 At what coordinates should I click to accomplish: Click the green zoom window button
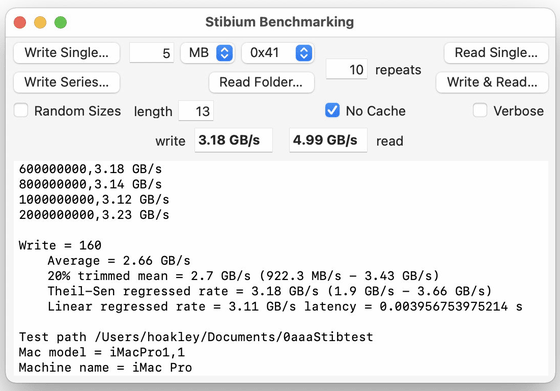click(x=60, y=22)
